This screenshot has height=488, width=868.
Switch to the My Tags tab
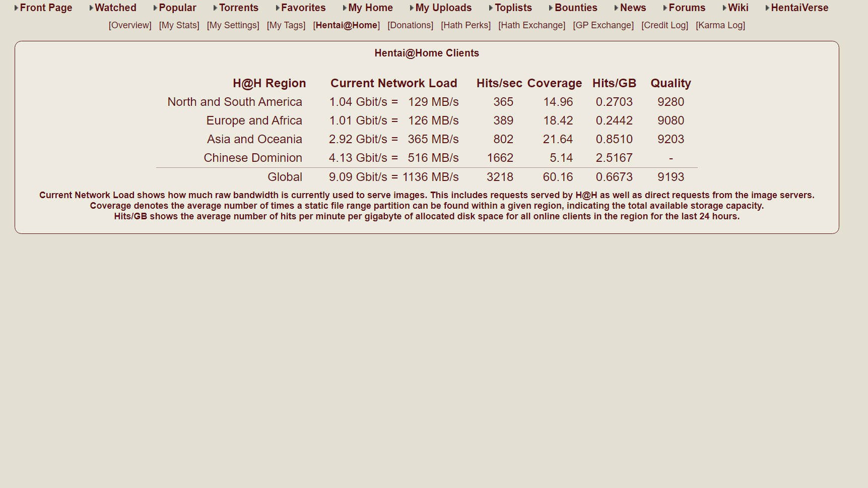coord(286,25)
